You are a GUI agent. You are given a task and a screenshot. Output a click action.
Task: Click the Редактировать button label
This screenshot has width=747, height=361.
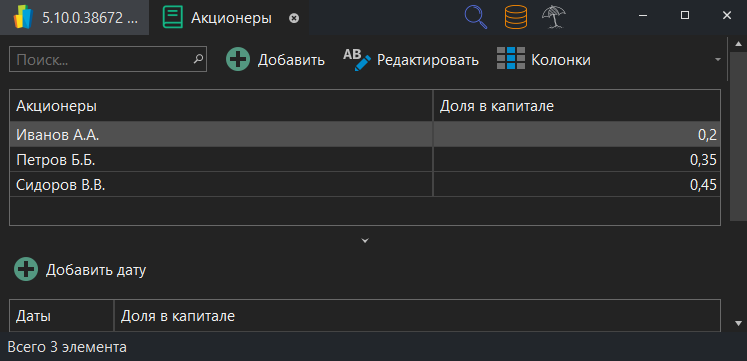(x=428, y=60)
